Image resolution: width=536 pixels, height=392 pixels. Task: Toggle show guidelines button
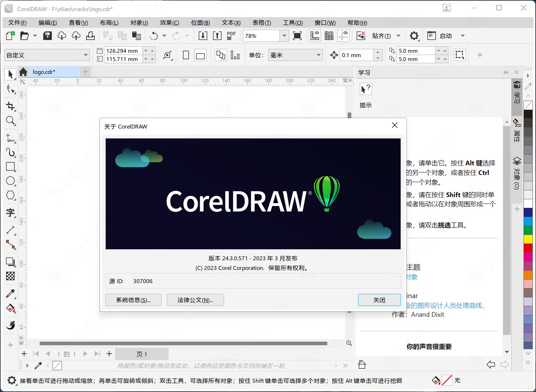(343, 36)
